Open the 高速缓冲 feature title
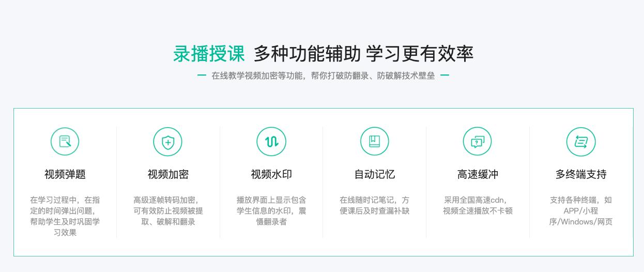The image size is (644, 272). 478,174
